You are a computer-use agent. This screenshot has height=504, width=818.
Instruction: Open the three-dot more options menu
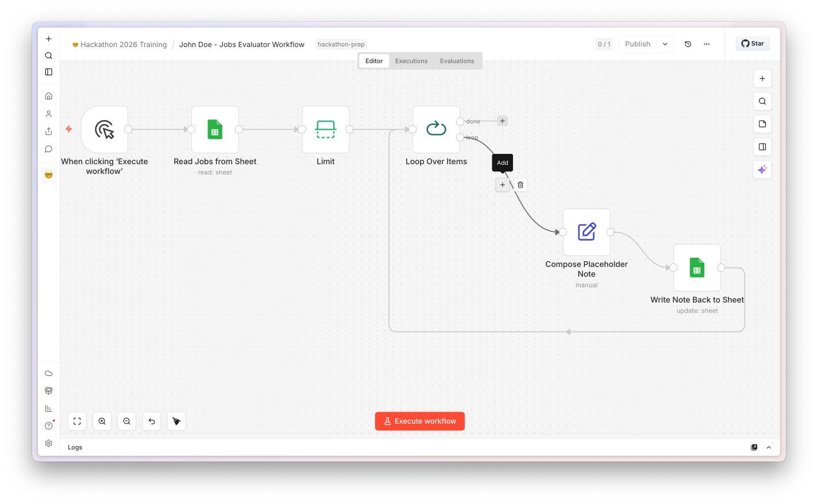pyautogui.click(x=707, y=44)
